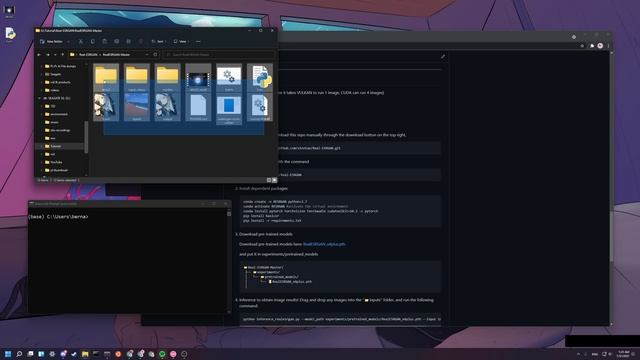Open the Windows Start menu
The height and width of the screenshot is (360, 640).
click(x=8, y=354)
